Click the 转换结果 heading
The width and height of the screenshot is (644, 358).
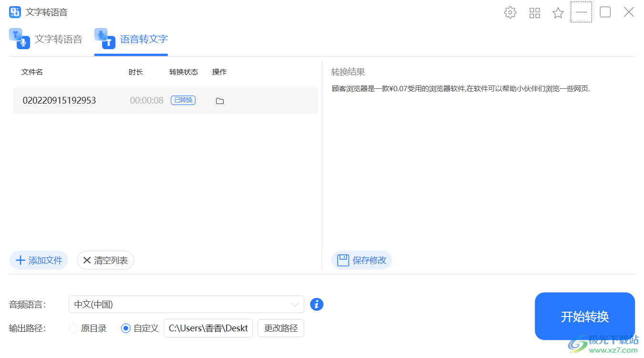point(348,72)
